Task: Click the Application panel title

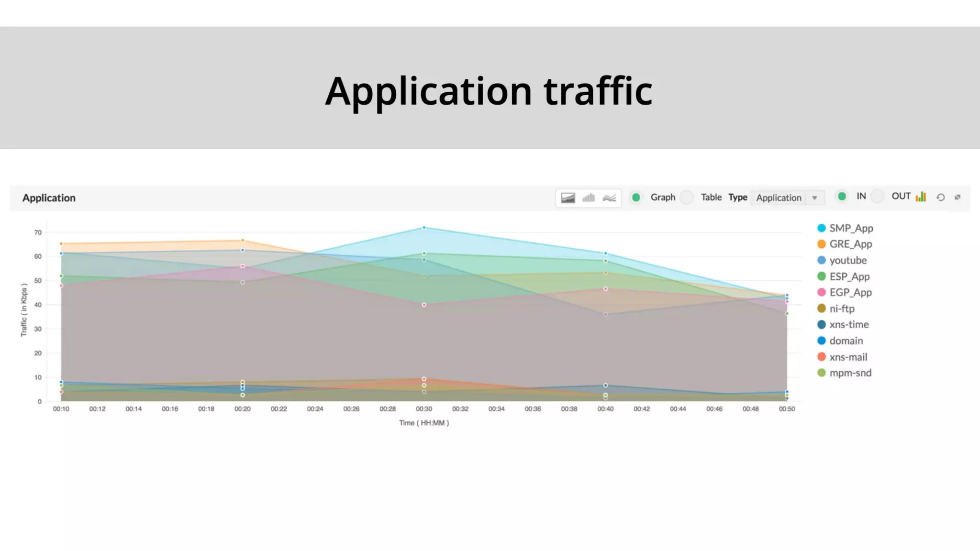Action: click(49, 198)
